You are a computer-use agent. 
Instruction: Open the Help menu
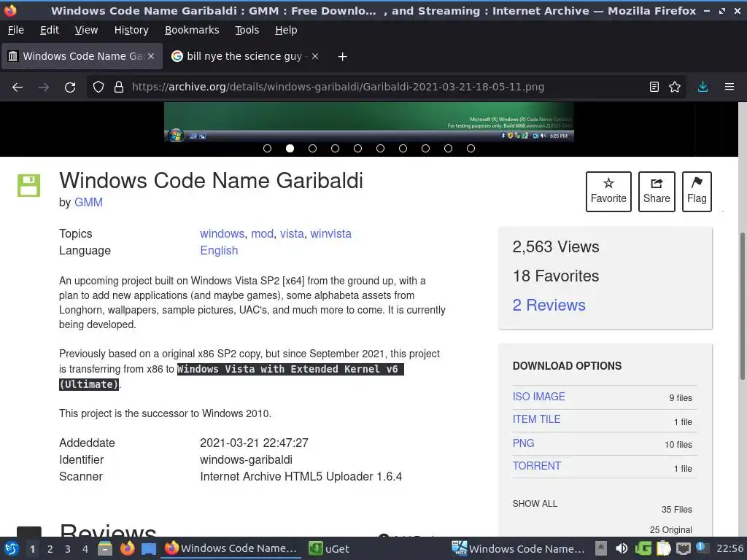286,30
